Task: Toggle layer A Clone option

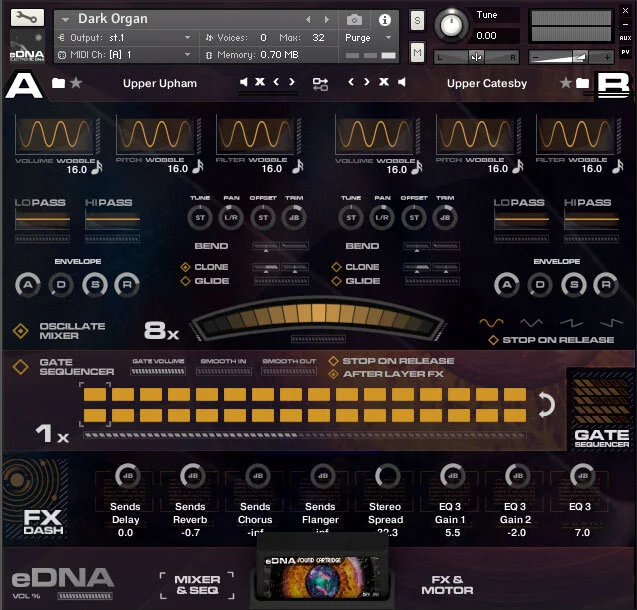Action: (185, 267)
